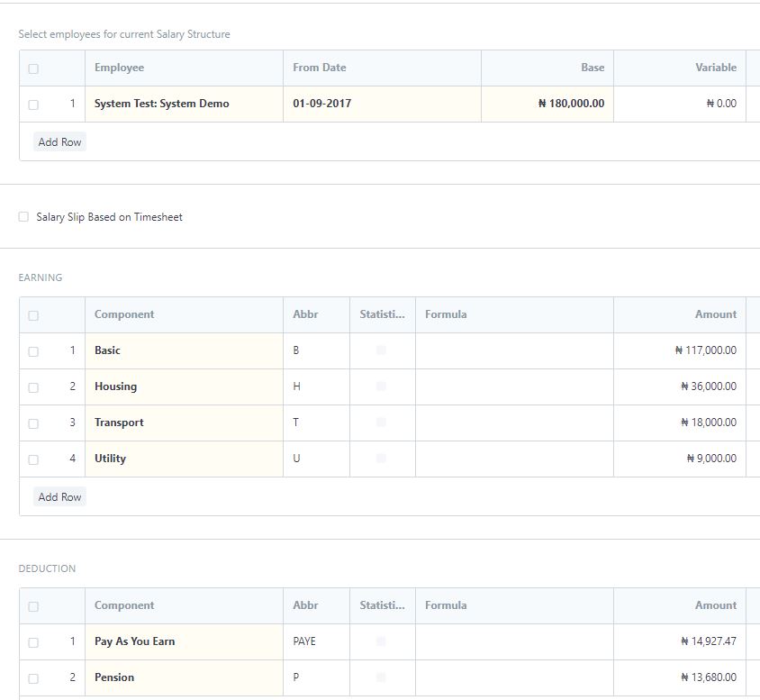Click Add Row under the Employee table

point(59,142)
